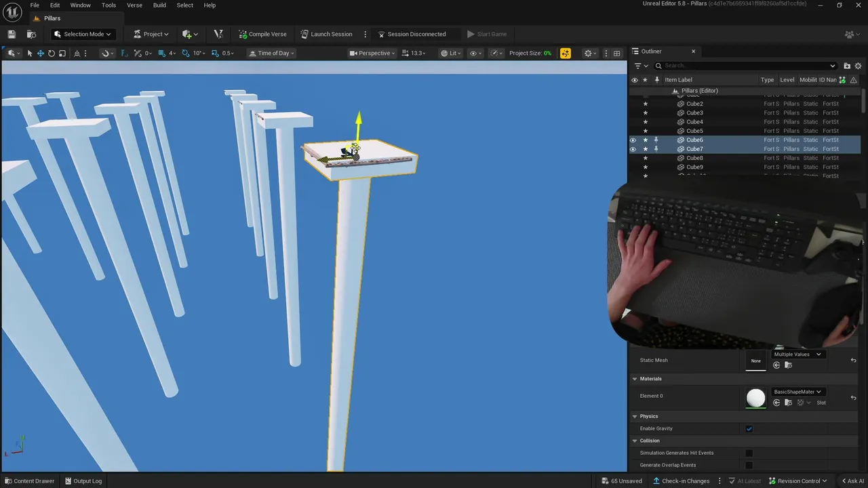
Task: Open the camera speed 13.3 dropdown
Action: [413, 53]
